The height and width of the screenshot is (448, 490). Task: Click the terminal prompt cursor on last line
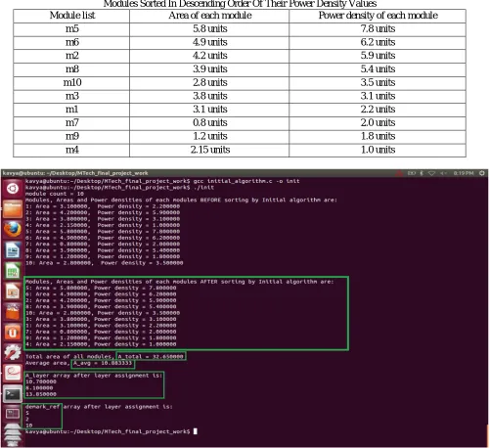click(196, 431)
